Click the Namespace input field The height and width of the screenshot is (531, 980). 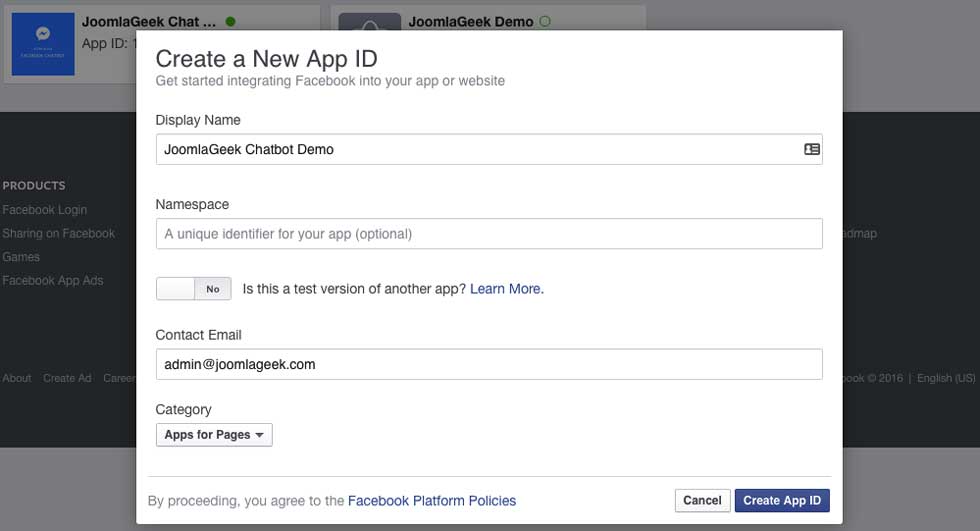tap(489, 234)
